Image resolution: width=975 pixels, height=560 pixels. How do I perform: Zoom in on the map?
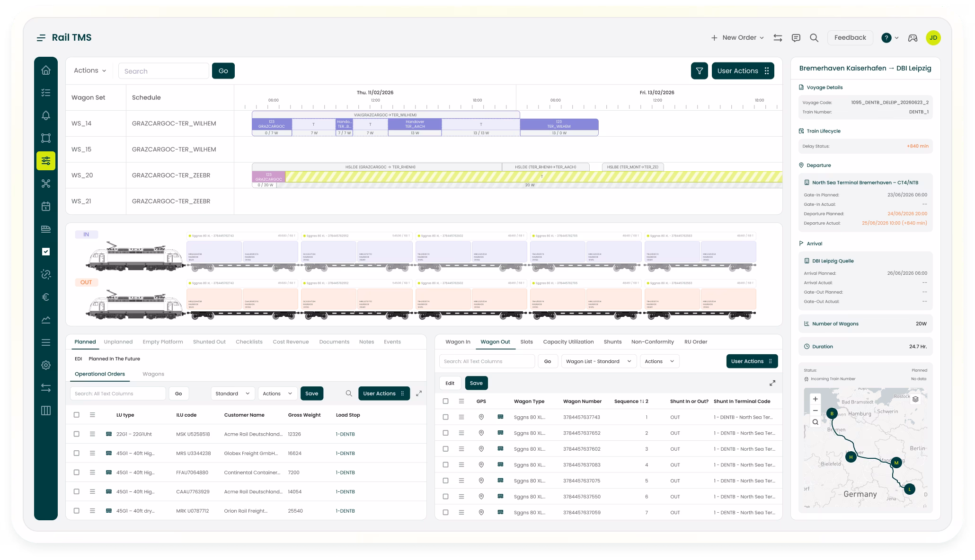(x=815, y=399)
